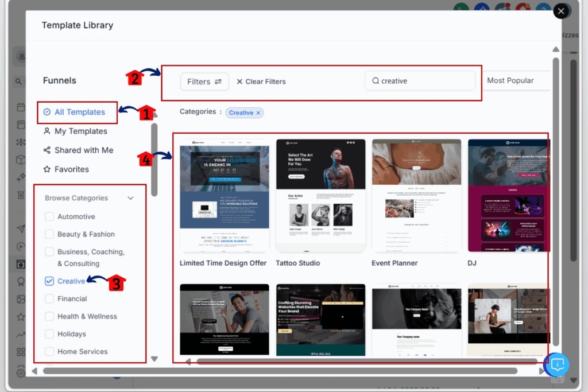Click the calendar icon in background sidebar
The image size is (588, 392).
point(21,107)
